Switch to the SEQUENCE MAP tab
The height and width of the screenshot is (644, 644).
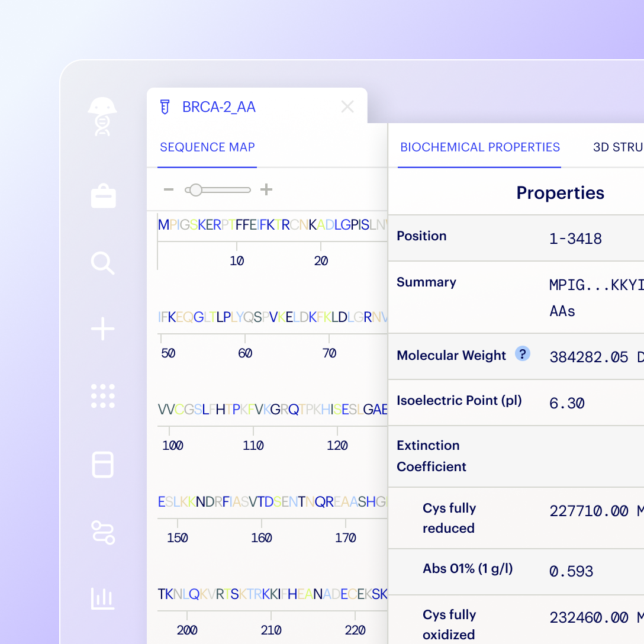coord(207,147)
